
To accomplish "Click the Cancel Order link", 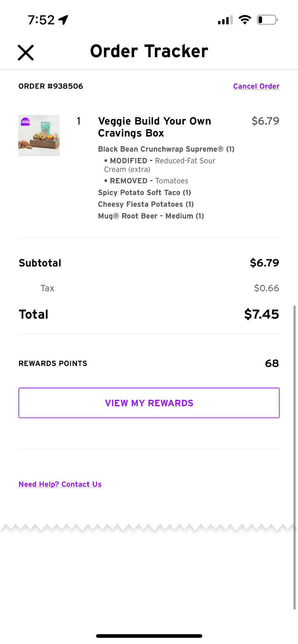I will coord(256,86).
